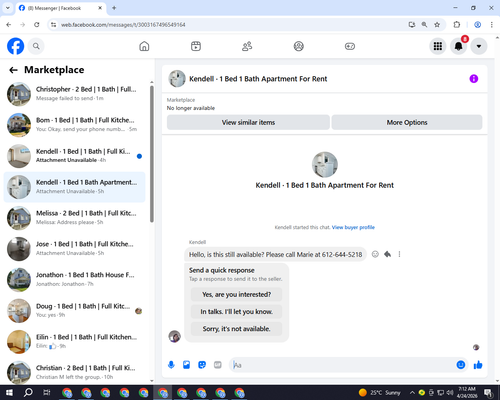Click Kendell's profile avatar beside quick responses
The width and height of the screenshot is (500, 400).
[174, 336]
